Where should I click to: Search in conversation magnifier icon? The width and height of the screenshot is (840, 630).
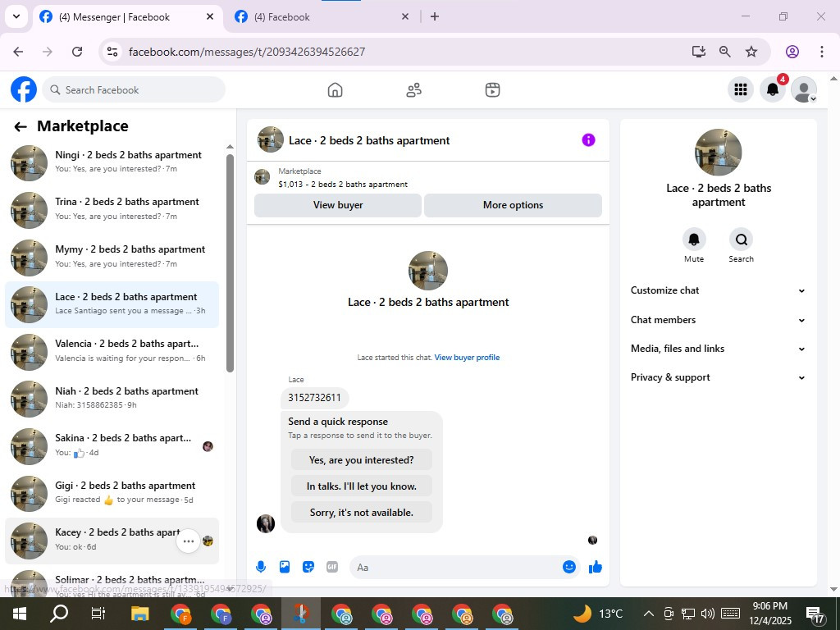coord(741,240)
